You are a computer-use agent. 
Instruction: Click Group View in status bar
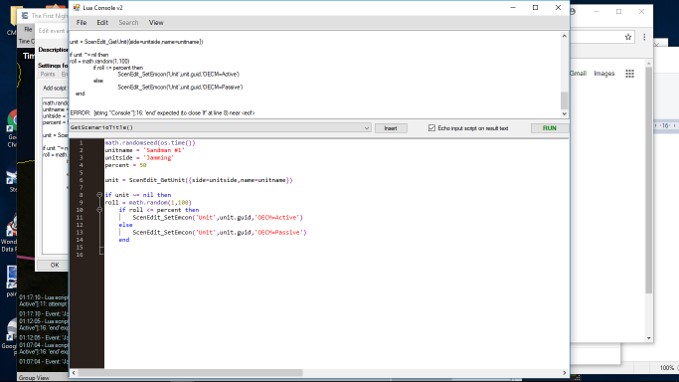34,378
